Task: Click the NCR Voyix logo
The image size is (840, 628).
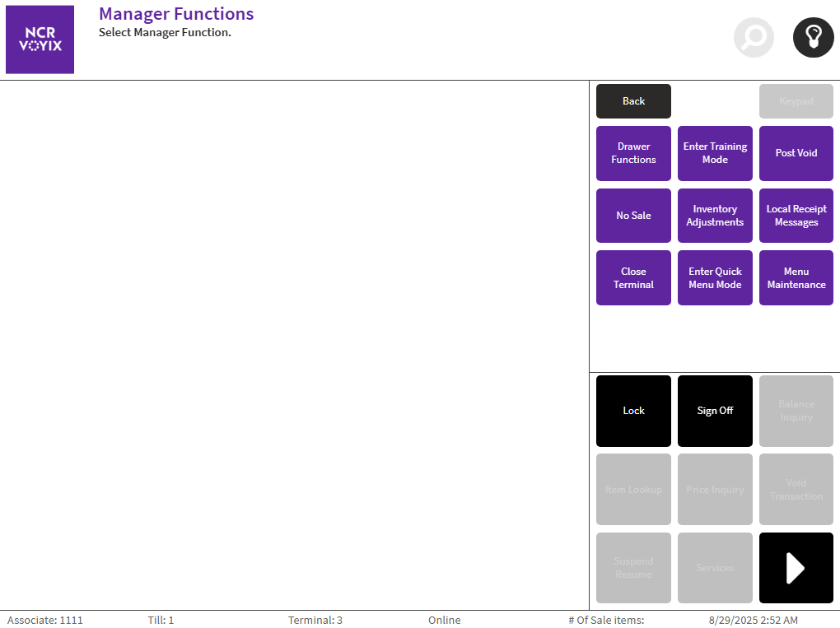Action: point(40,40)
